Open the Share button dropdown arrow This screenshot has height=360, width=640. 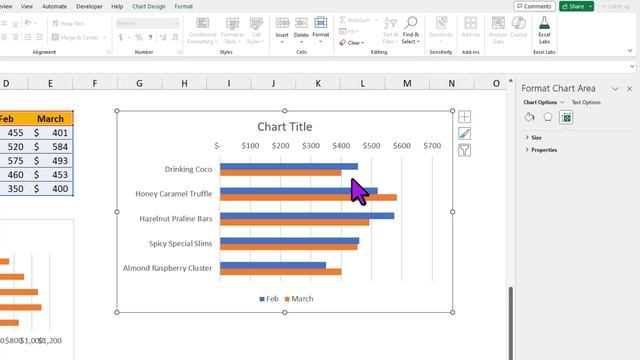590,7
